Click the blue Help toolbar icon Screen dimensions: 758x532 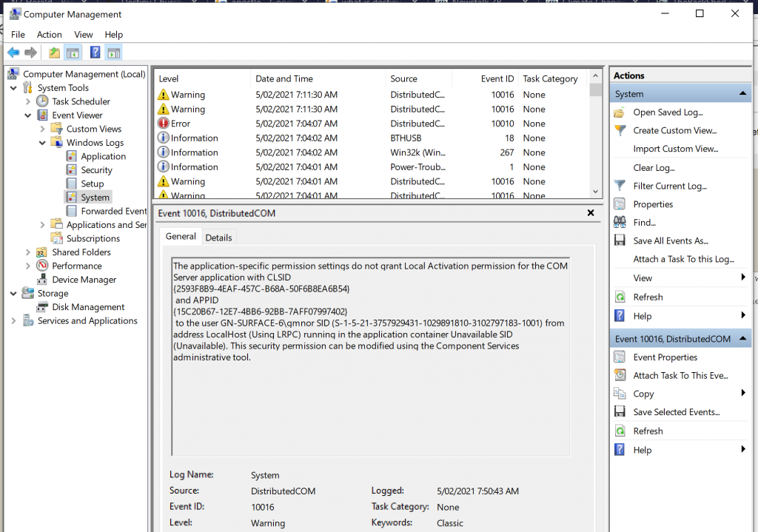click(x=95, y=53)
